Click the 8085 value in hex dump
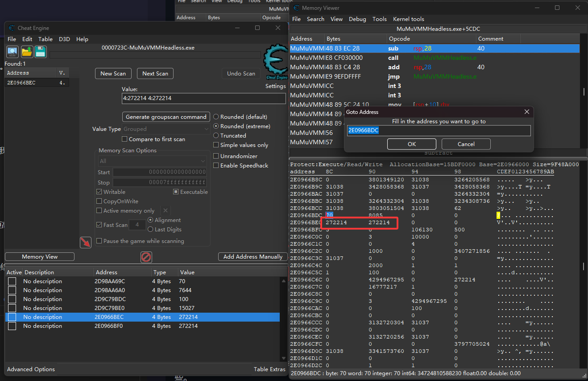 [376, 215]
